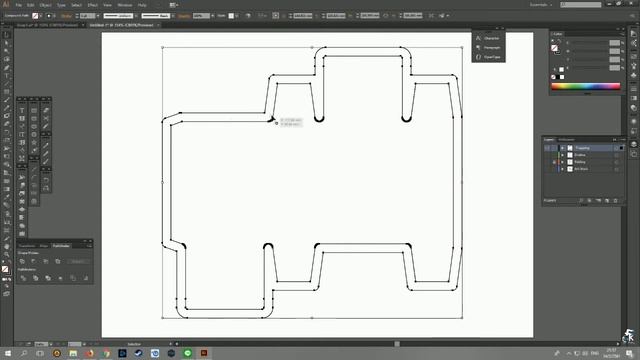Expand the Folding layer contents

click(563, 162)
